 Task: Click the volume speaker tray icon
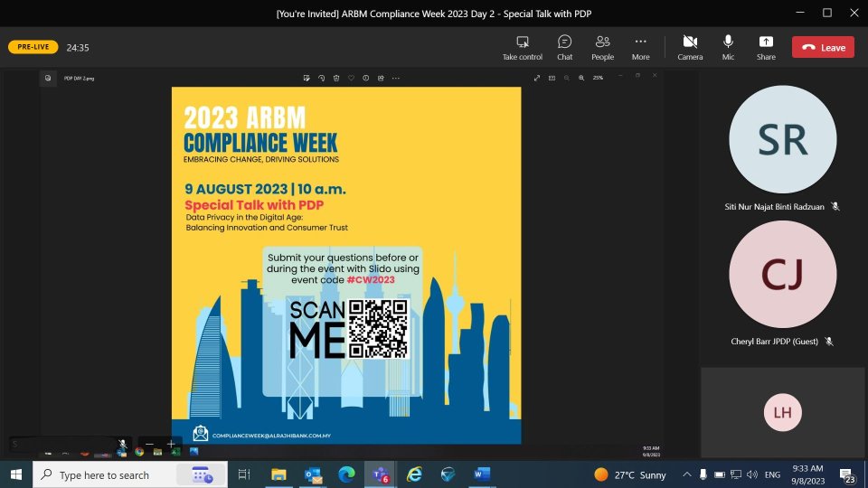coord(751,474)
